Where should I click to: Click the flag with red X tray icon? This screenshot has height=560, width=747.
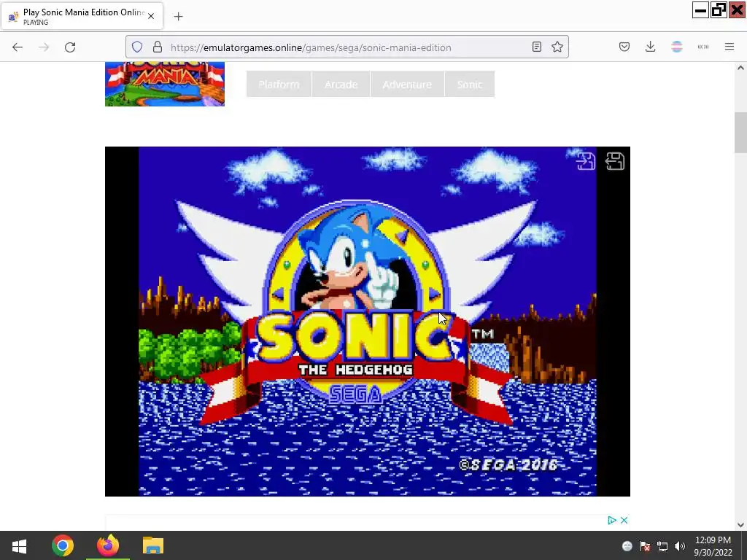pos(645,546)
